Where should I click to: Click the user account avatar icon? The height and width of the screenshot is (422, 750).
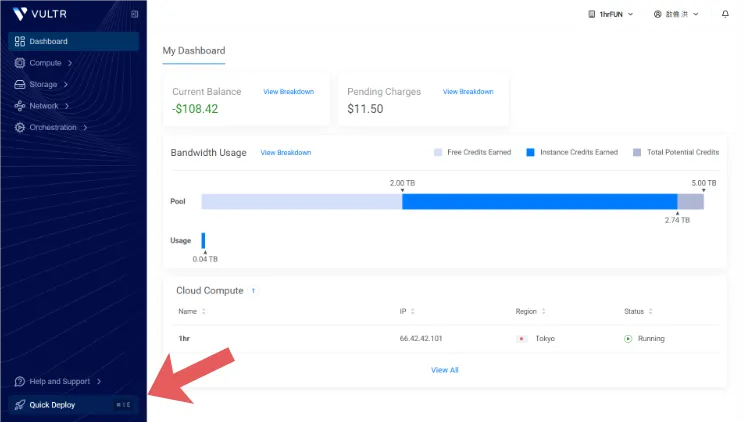pos(658,14)
